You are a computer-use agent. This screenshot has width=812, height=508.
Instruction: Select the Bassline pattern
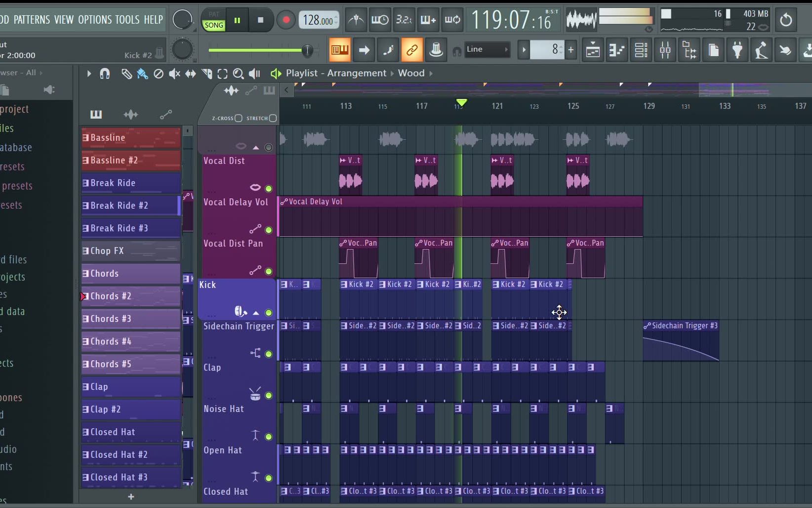131,137
